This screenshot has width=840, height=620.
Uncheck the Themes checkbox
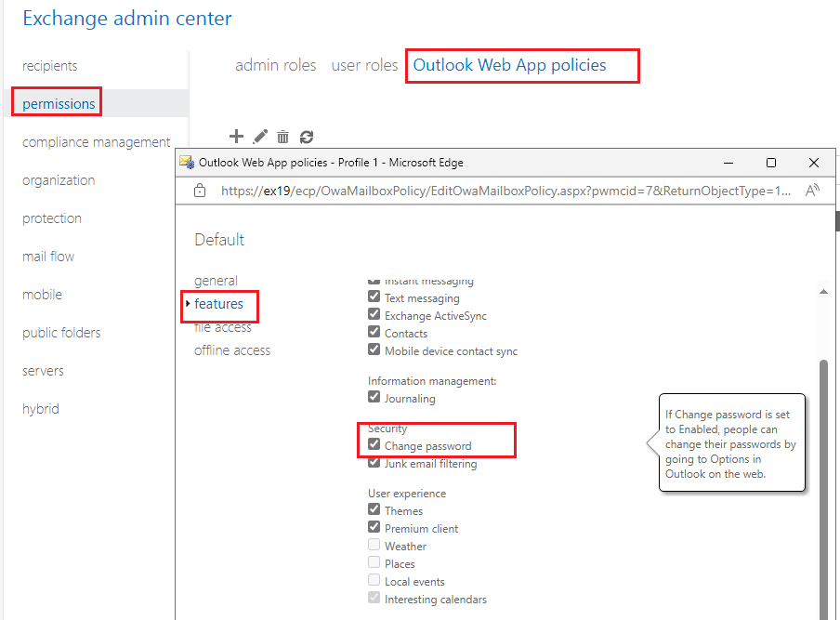(x=374, y=509)
